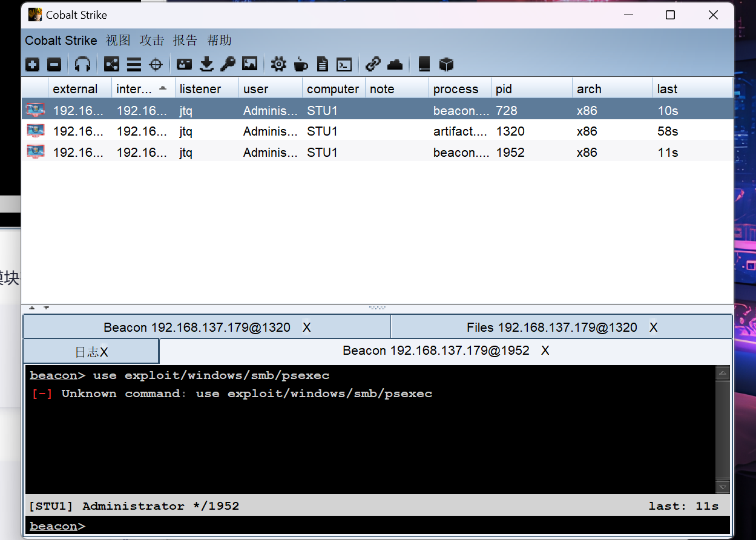Click the session icon of pid 728 row
Image resolution: width=756 pixels, height=540 pixels.
pos(35,110)
